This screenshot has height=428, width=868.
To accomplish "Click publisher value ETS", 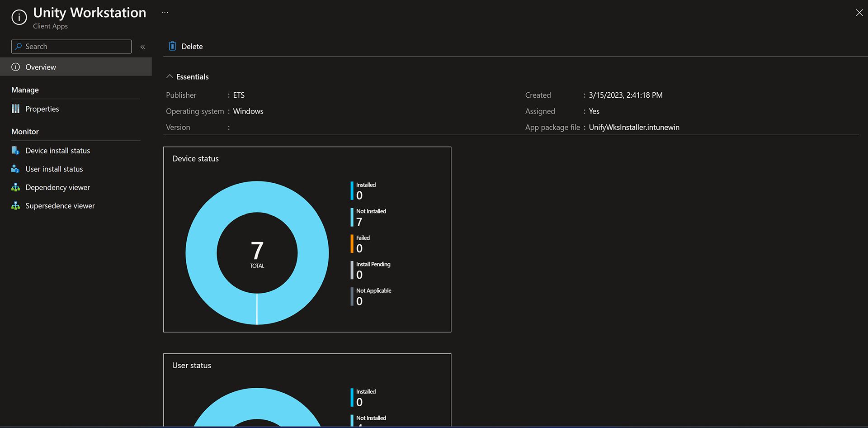I will tap(239, 95).
